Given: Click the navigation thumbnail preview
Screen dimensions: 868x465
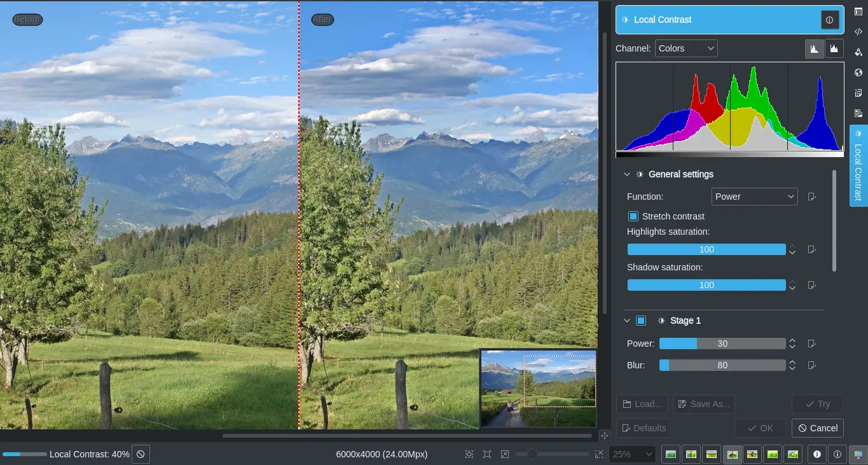Looking at the screenshot, I should click(x=539, y=387).
